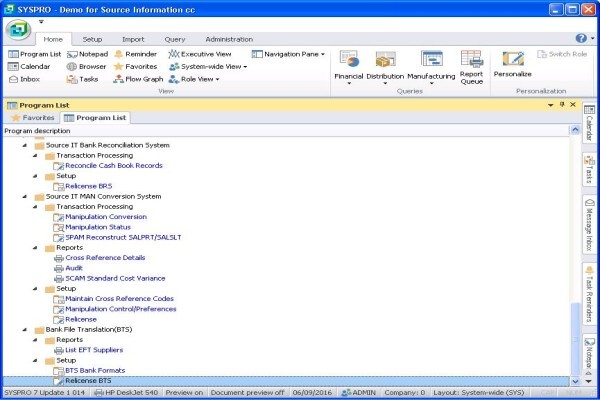Screen dimensions: 600x400
Task: Switch to the Favorites pane tab
Action: pyautogui.click(x=33, y=118)
